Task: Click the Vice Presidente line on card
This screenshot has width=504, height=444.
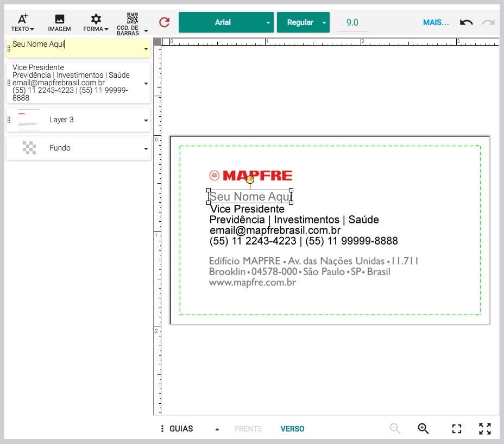Action: coord(247,209)
